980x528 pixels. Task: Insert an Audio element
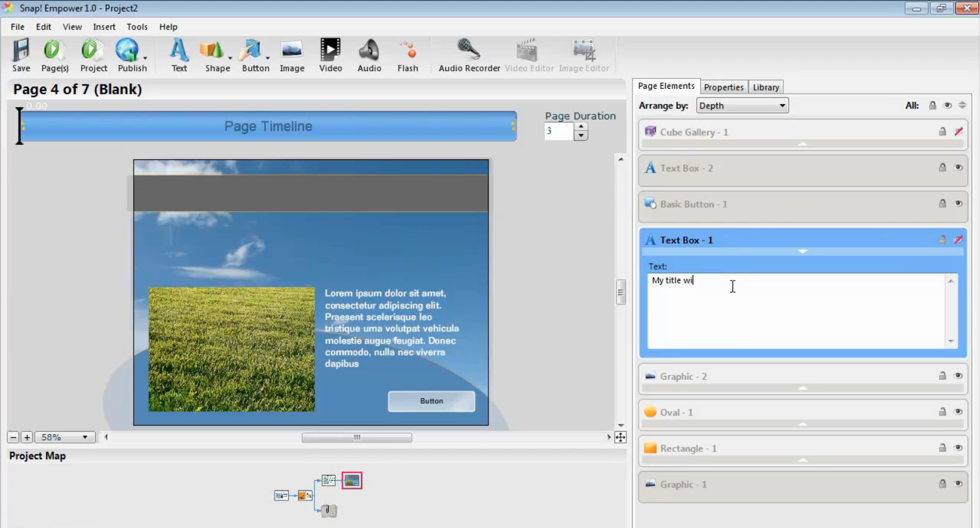(x=369, y=56)
